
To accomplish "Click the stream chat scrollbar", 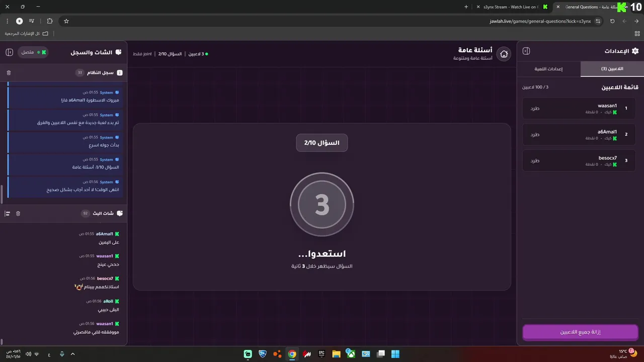I will pos(2,341).
